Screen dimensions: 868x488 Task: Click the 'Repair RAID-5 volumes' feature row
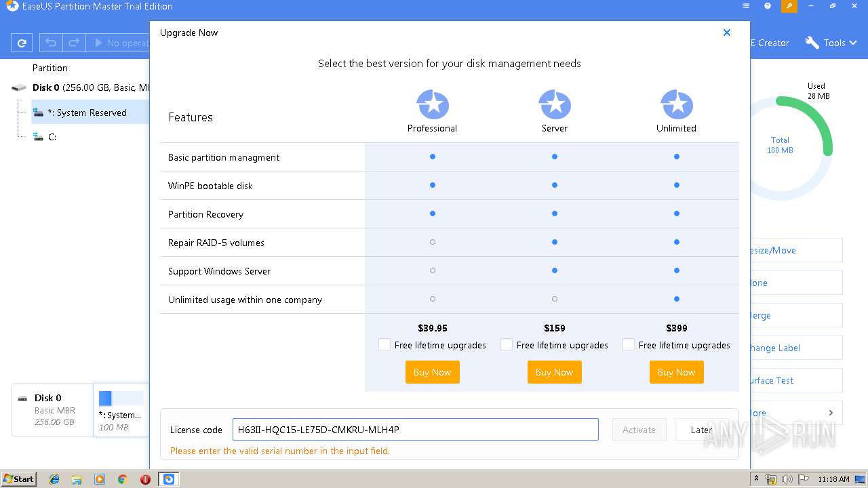click(450, 243)
